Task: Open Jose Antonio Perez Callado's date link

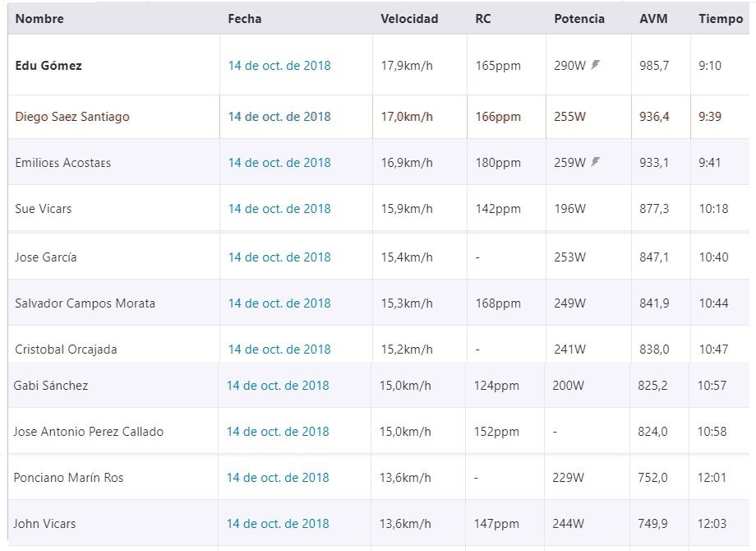Action: 278,432
